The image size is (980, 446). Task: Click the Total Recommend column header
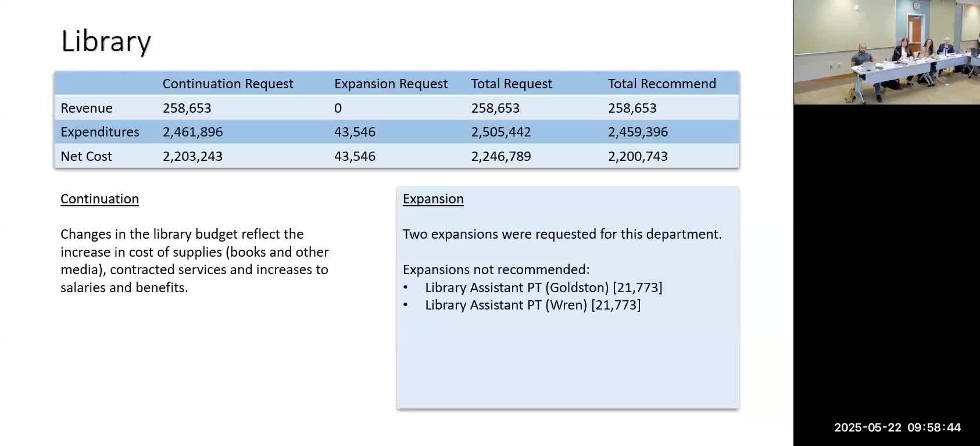point(662,84)
